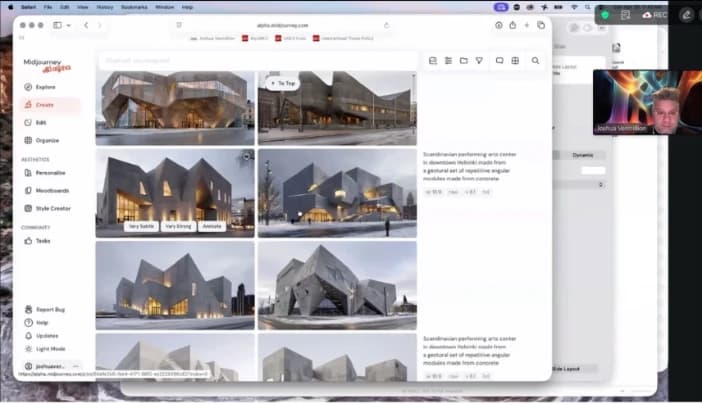The width and height of the screenshot is (702, 404).
Task: Open the crystalline concrete building with dark openings
Action: pyautogui.click(x=337, y=285)
